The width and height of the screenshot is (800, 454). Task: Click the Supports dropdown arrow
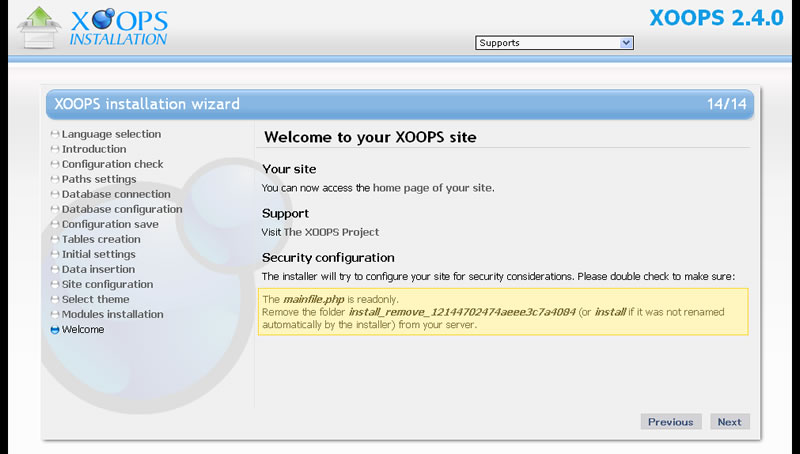click(626, 43)
